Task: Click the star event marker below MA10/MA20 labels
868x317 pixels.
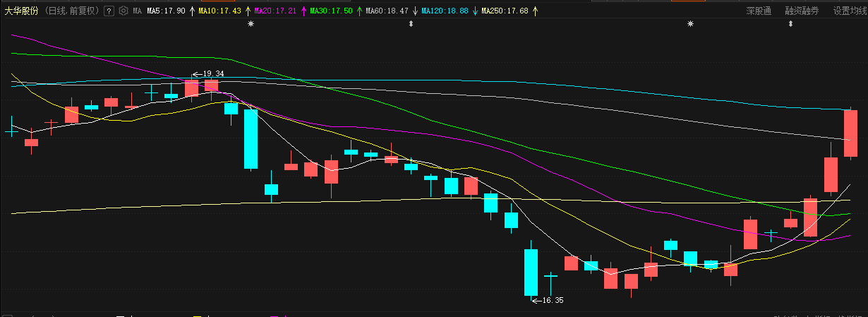Action: pos(250,24)
